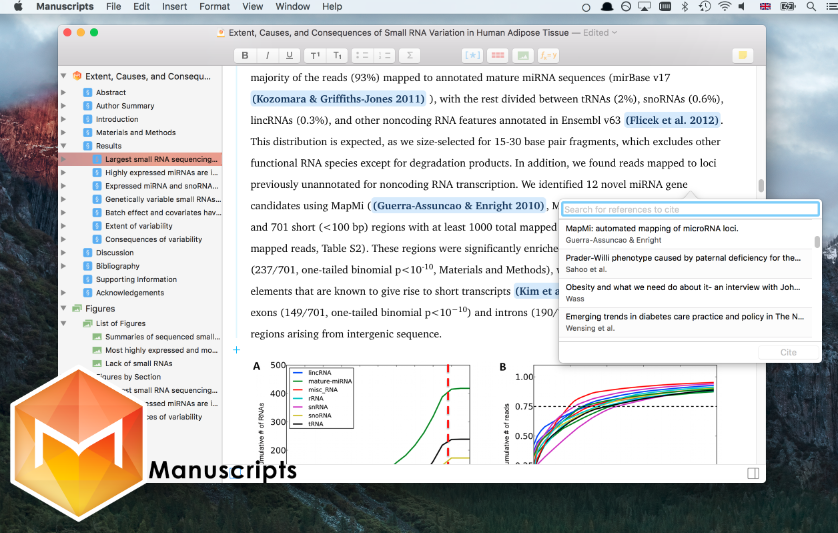Click the volume icon in the menu bar
Viewport: 838px width, 533px height.
(742, 6)
